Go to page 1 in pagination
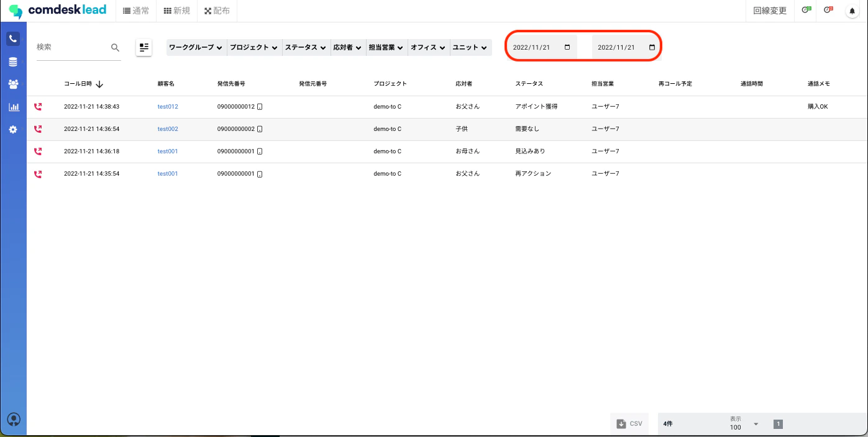Viewport: 868px width, 437px height. click(779, 424)
